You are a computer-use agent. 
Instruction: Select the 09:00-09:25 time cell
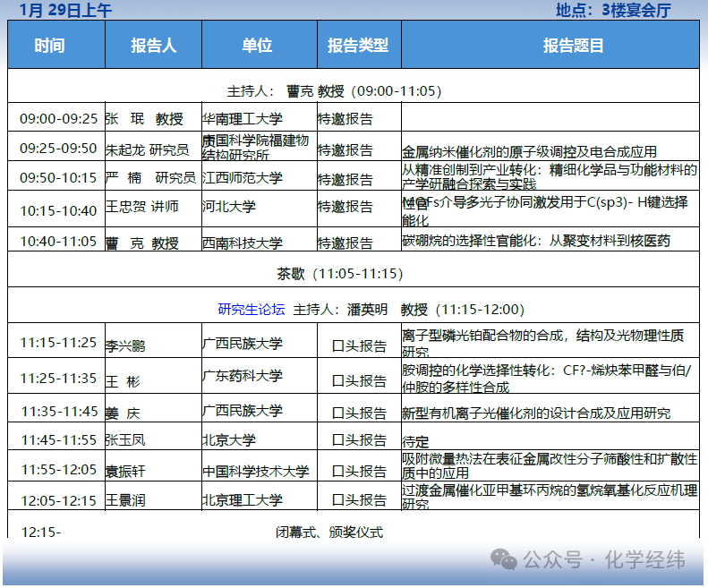click(58, 118)
